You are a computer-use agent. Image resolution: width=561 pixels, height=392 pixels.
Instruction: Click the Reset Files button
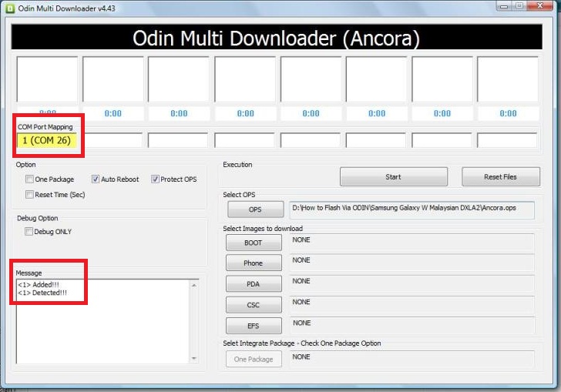click(501, 176)
